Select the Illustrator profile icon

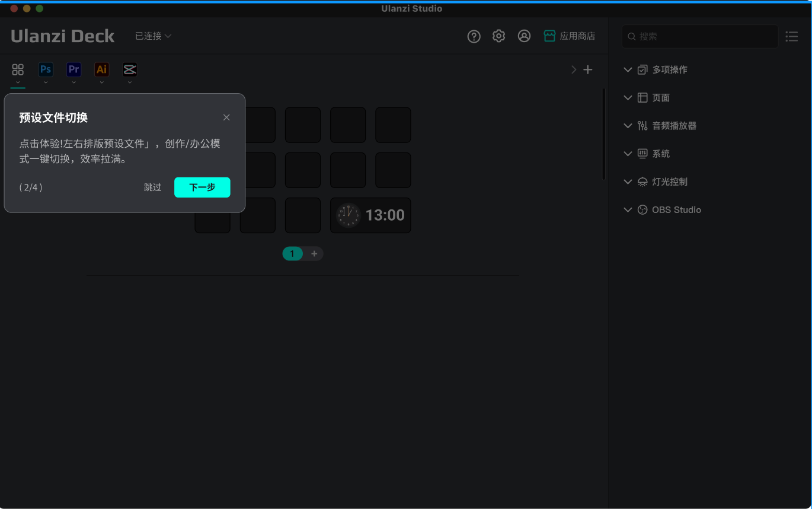(x=102, y=69)
